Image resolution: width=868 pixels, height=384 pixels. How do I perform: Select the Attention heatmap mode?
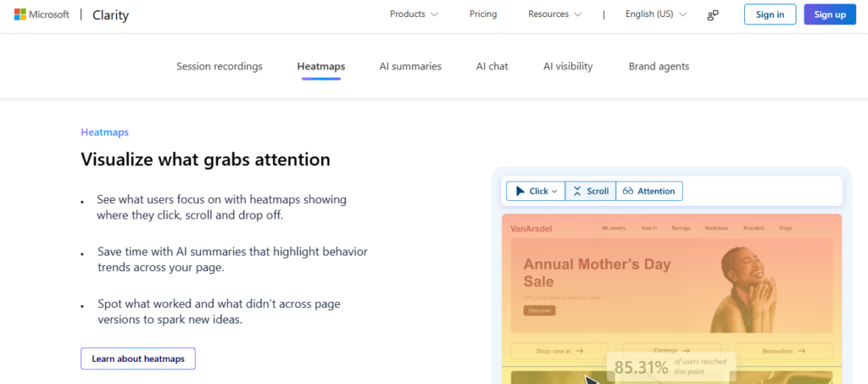pos(648,191)
